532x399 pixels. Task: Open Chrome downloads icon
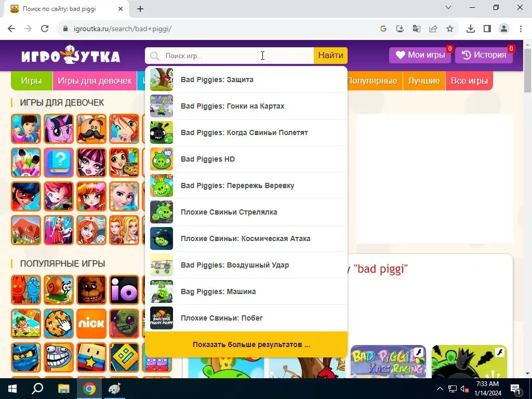coord(471,29)
